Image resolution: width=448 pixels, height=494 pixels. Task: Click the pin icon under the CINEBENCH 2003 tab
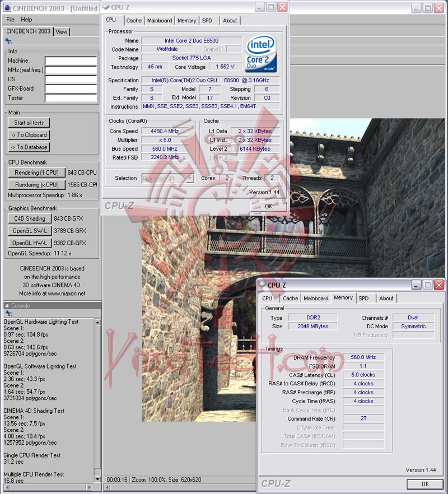8,41
